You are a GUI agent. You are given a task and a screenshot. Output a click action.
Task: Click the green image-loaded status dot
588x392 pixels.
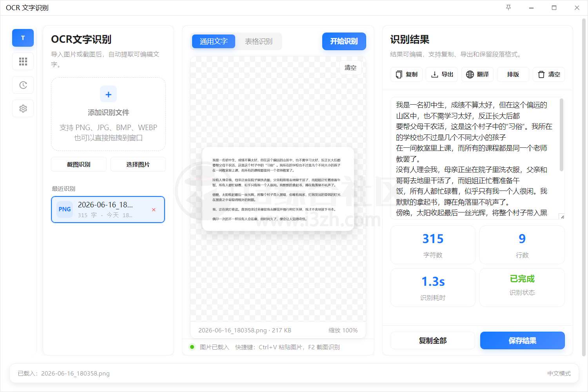point(192,347)
